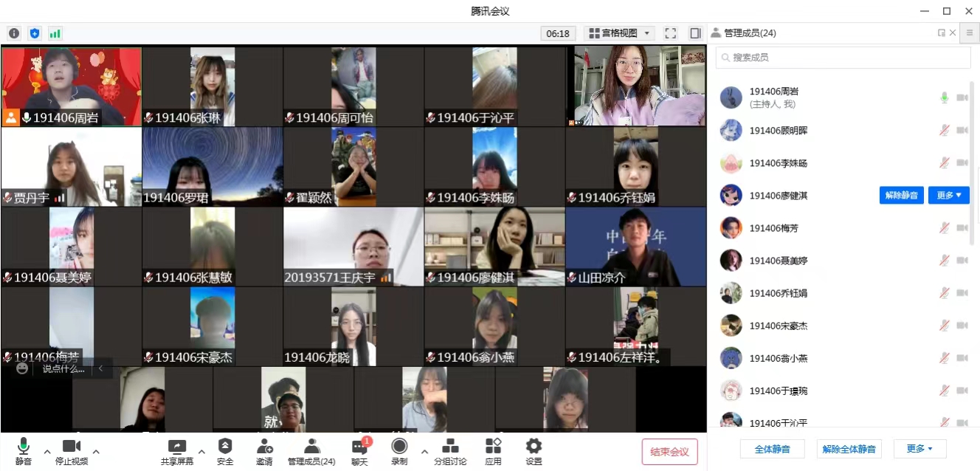The width and height of the screenshot is (980, 471).
Task: Open the 应用 apps icon
Action: [x=493, y=450]
